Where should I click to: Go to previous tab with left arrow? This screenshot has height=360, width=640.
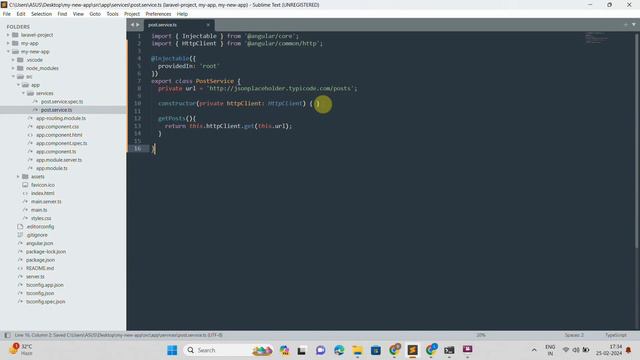click(132, 25)
